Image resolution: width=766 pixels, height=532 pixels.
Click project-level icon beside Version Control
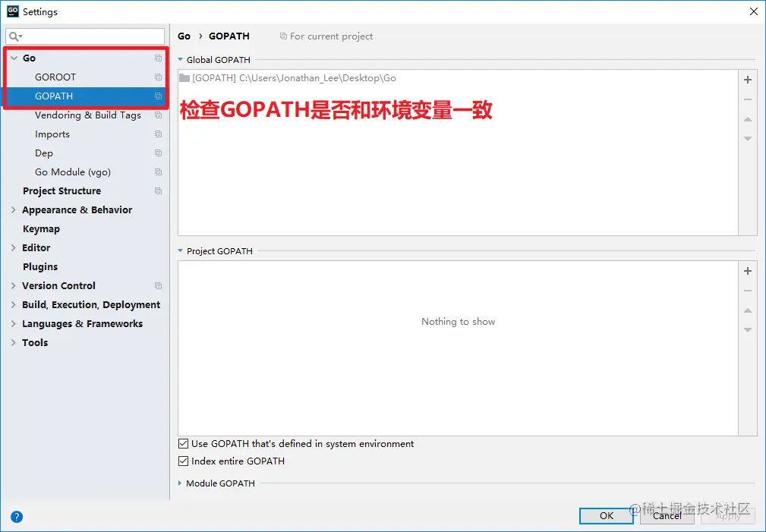[158, 286]
